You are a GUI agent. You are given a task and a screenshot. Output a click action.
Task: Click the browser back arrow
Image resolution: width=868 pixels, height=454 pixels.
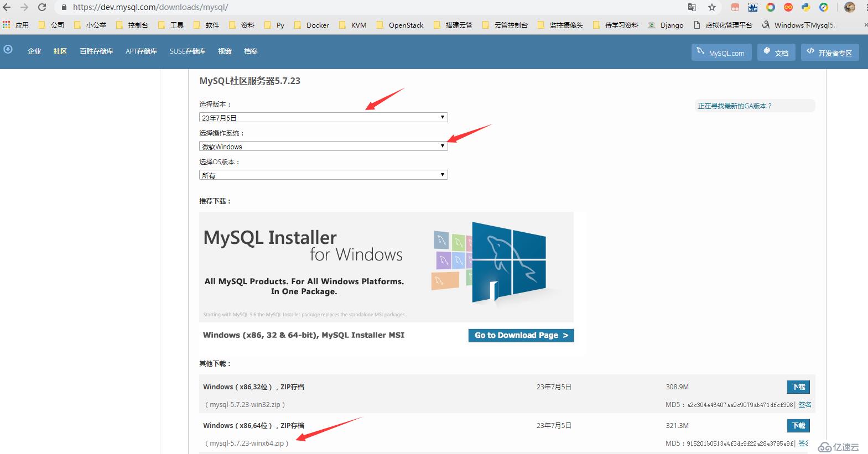(7, 7)
